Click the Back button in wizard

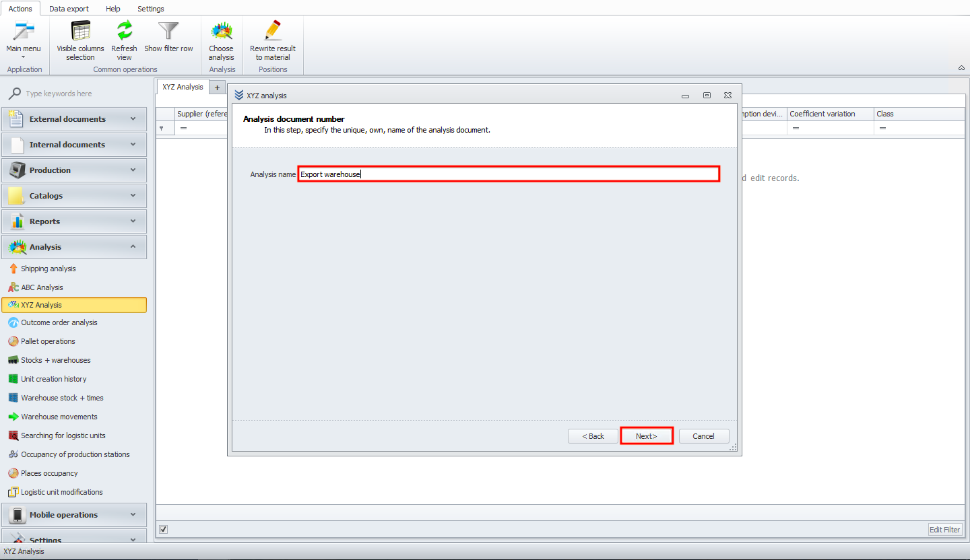click(x=593, y=436)
